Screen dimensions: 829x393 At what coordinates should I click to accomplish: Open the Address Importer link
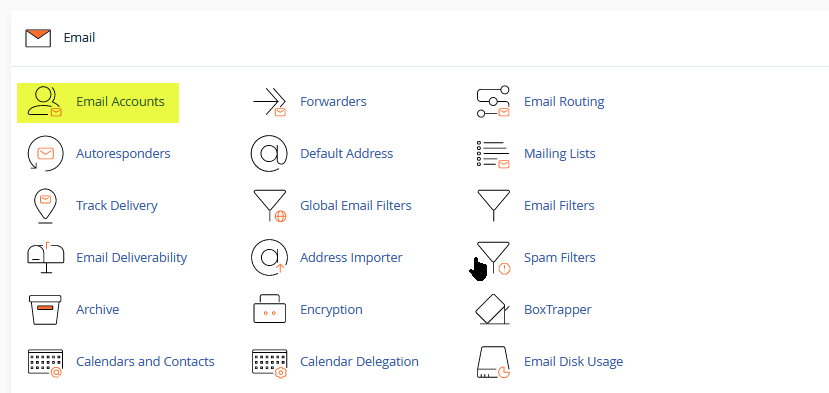(x=351, y=258)
